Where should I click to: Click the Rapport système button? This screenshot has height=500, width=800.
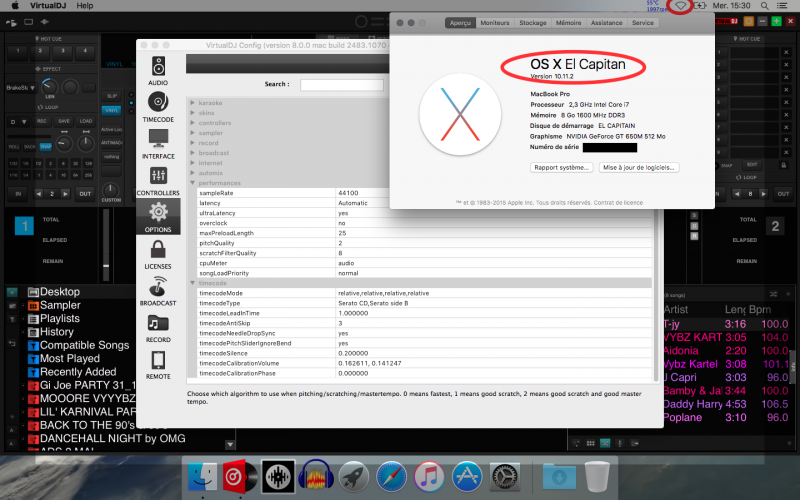tap(561, 168)
